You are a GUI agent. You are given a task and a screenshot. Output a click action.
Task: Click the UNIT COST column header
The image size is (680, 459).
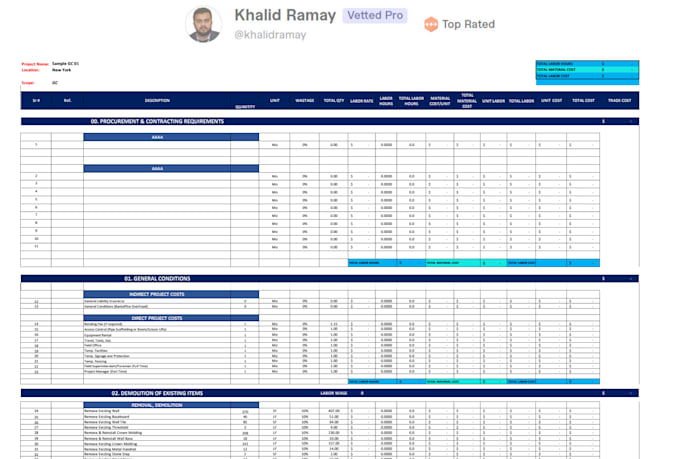pos(552,101)
